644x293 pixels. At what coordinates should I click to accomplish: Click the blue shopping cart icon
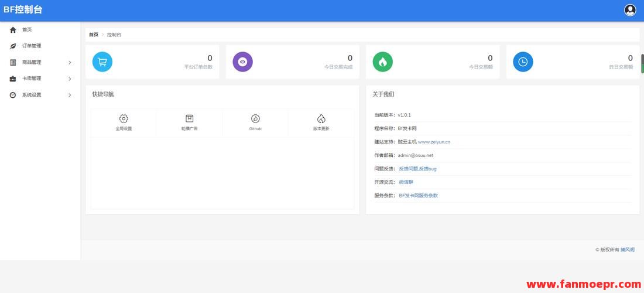[102, 62]
